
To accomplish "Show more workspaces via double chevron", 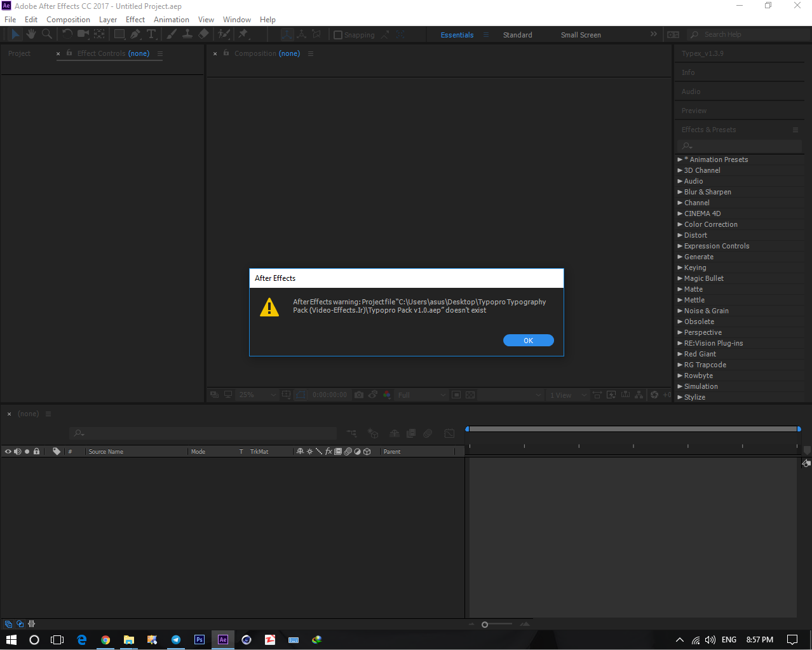I will tap(653, 34).
